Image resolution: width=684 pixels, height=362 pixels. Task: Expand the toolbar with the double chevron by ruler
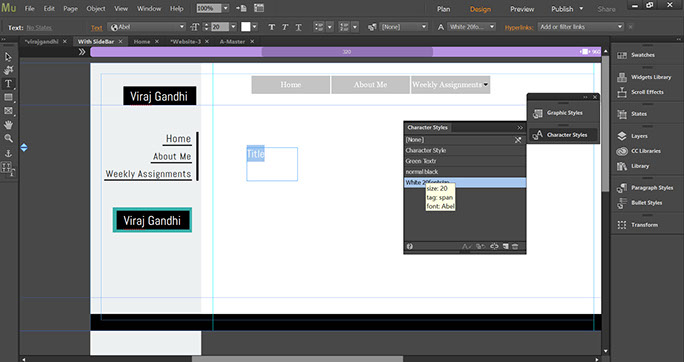(x=82, y=52)
